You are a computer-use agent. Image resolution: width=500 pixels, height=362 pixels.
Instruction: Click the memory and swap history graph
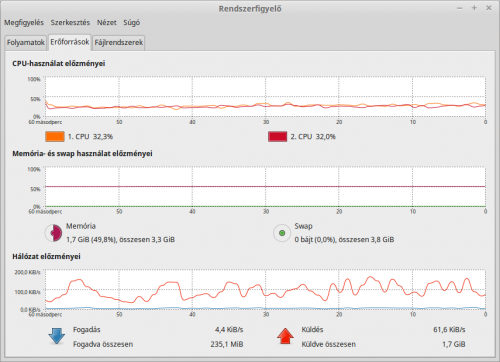pos(265,187)
